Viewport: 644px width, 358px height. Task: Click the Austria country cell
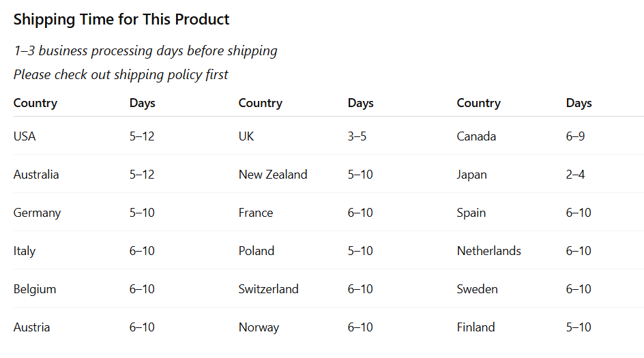coord(31,327)
